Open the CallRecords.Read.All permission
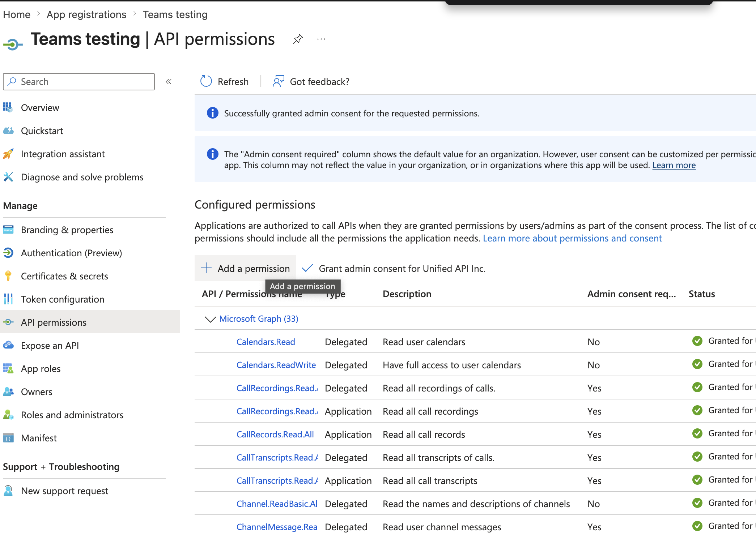This screenshot has width=756, height=535. (x=275, y=435)
